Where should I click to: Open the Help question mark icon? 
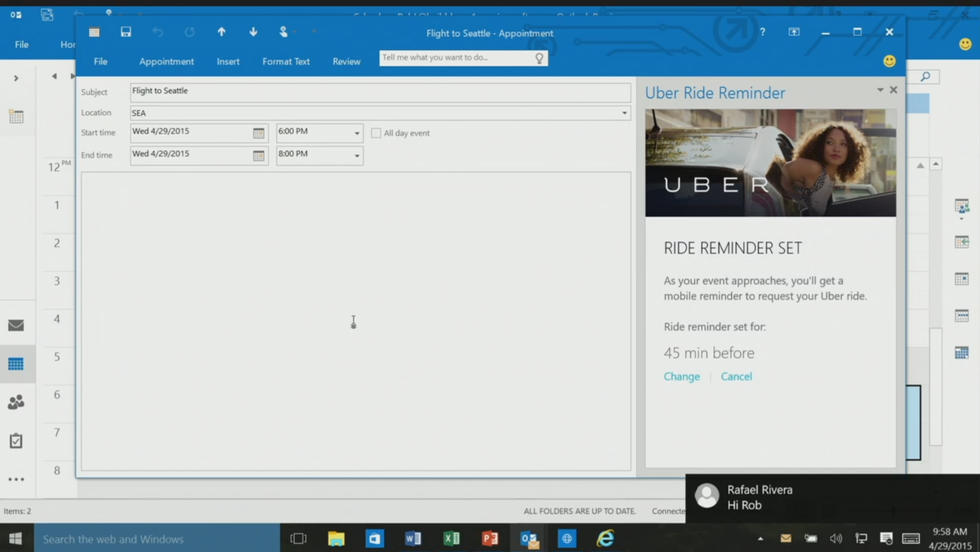(763, 32)
